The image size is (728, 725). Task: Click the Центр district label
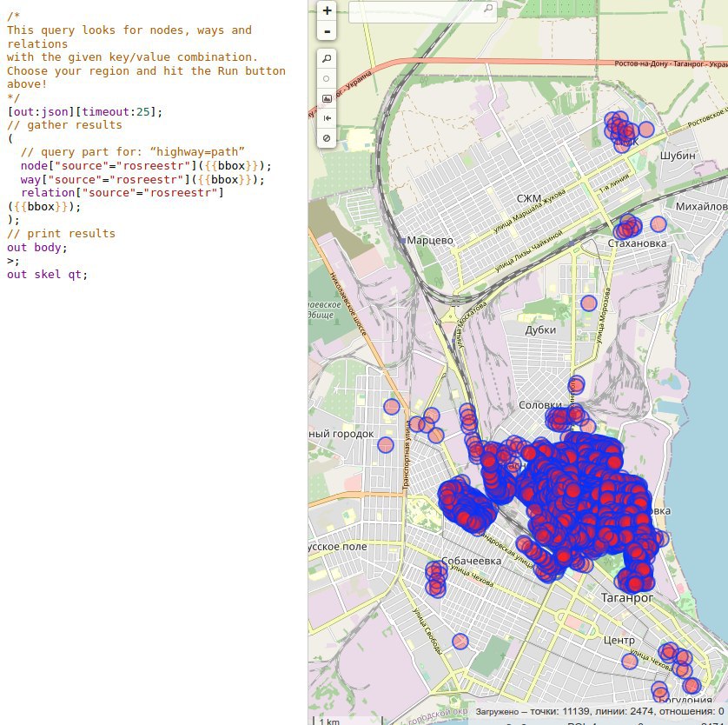[619, 641]
